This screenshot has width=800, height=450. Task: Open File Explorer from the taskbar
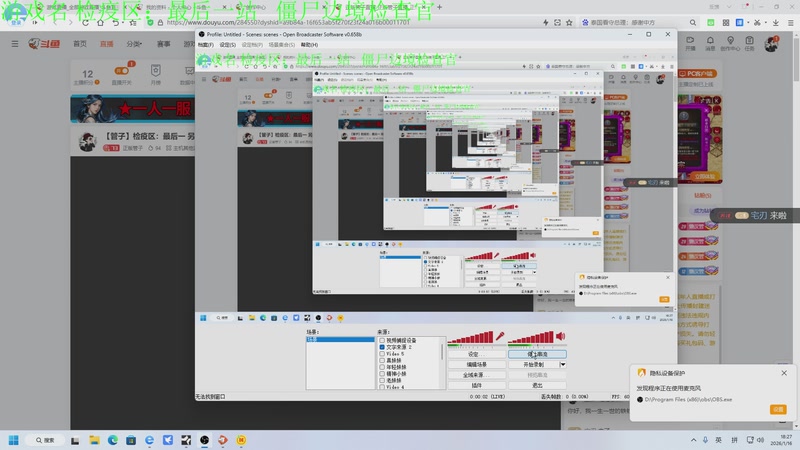pos(94,440)
